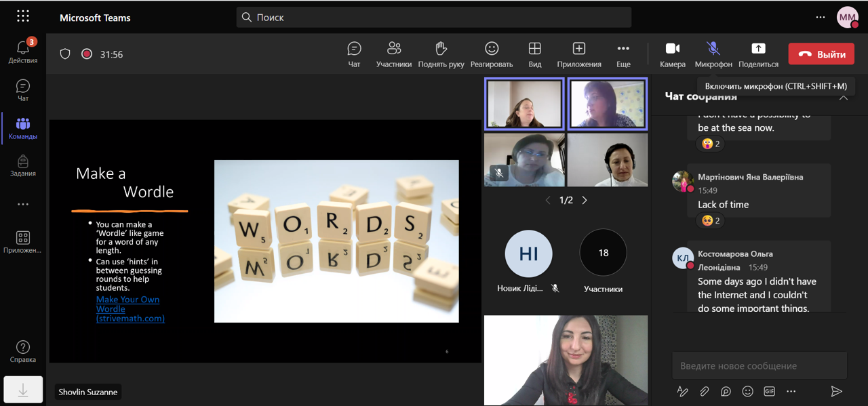
Task: Open Справка help in the sidebar
Action: (x=23, y=352)
